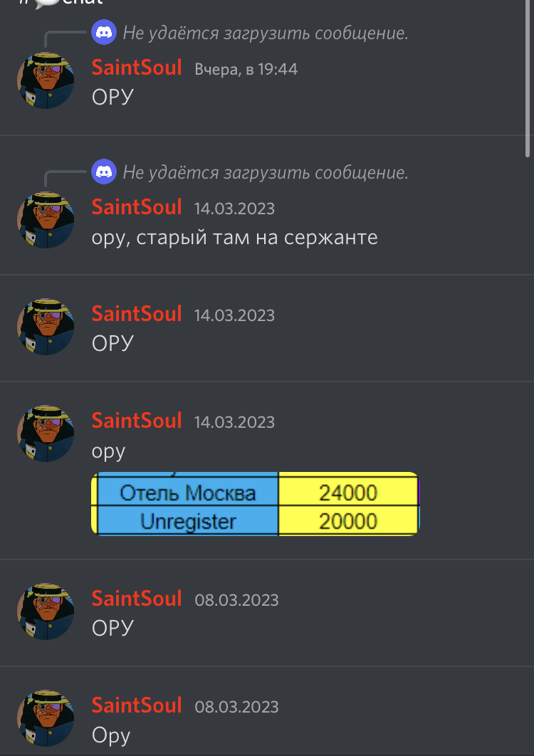
Task: Click the SaintSoul name above the image message
Action: [137, 421]
